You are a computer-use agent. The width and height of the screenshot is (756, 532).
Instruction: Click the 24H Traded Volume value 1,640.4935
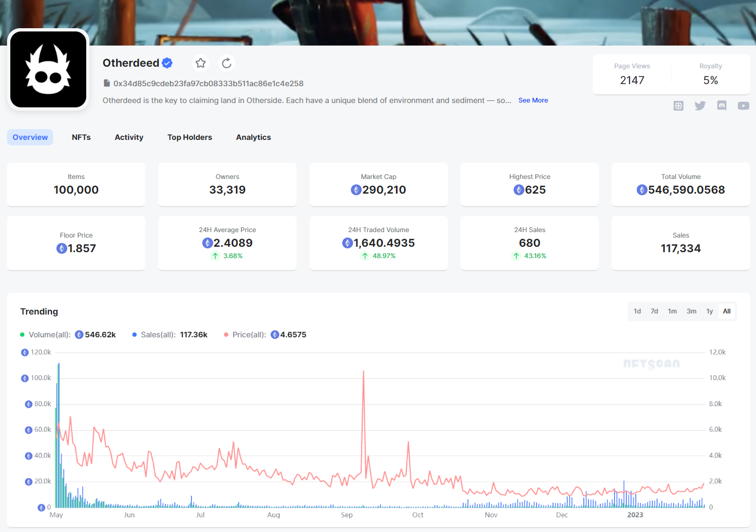pyautogui.click(x=384, y=243)
